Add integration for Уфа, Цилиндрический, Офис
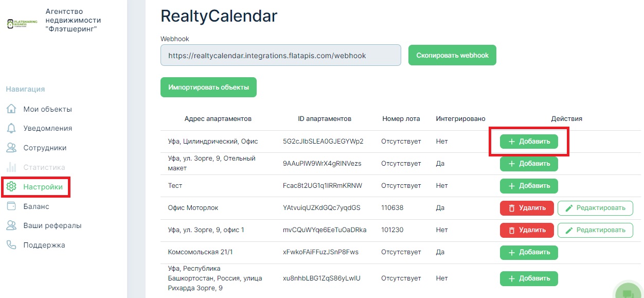Viewport: 644px width, 298px height. point(529,142)
